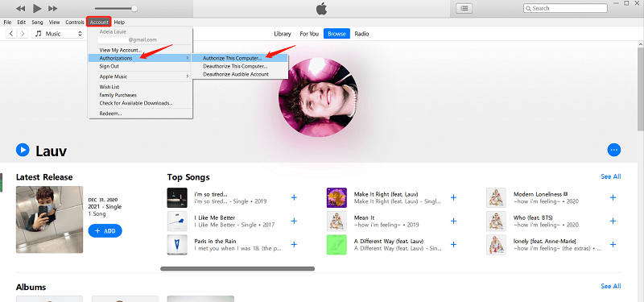Open the Up Next list icon

(x=464, y=8)
